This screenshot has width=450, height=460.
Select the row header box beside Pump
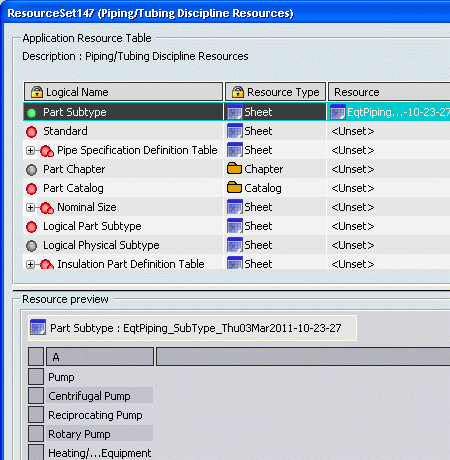pyautogui.click(x=36, y=377)
